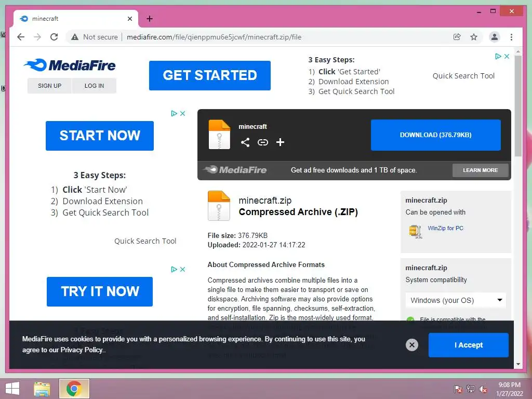Click the MediaFire logo in the header
532x399 pixels.
[70, 65]
